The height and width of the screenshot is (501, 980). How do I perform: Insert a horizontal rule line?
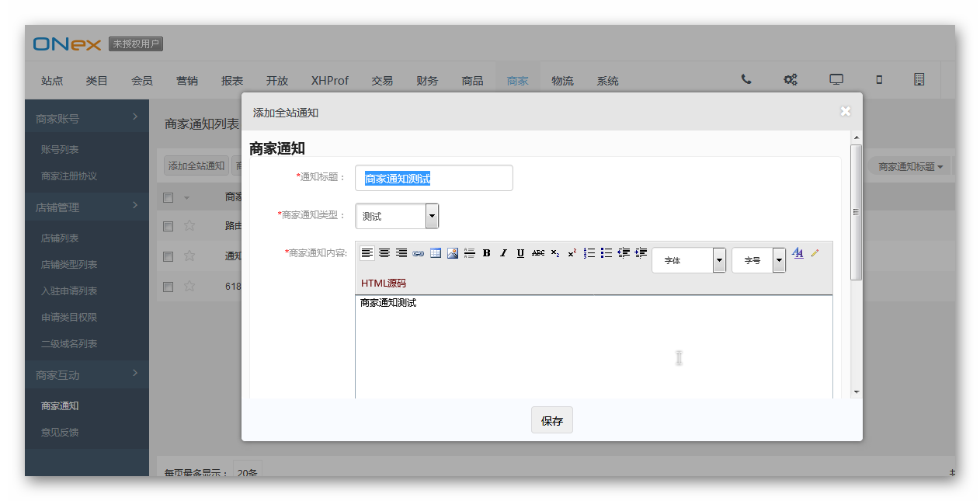point(470,253)
